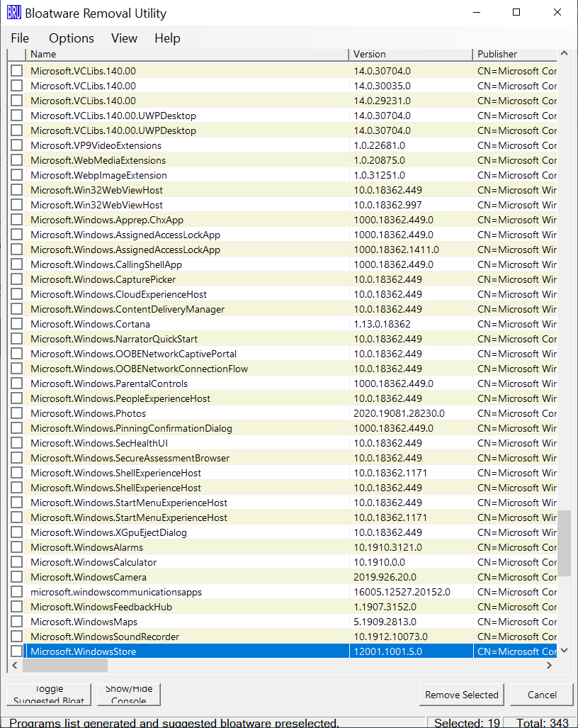Click vertical scrollbar up arrow
Image resolution: width=578 pixels, height=728 pixels.
click(564, 53)
